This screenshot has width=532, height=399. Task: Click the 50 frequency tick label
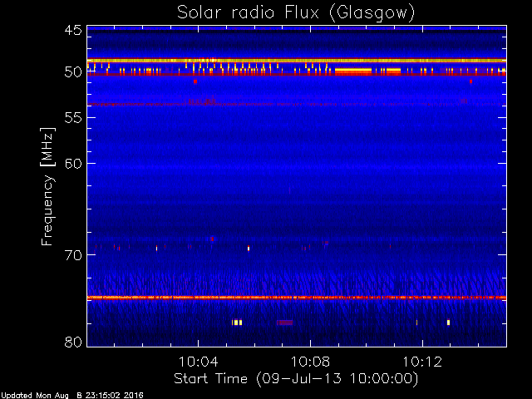73,72
